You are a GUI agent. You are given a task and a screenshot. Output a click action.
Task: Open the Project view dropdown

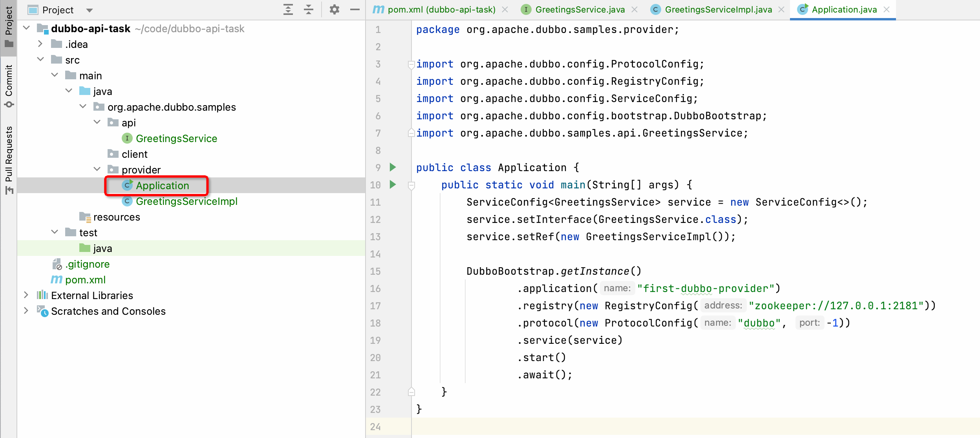coord(90,10)
